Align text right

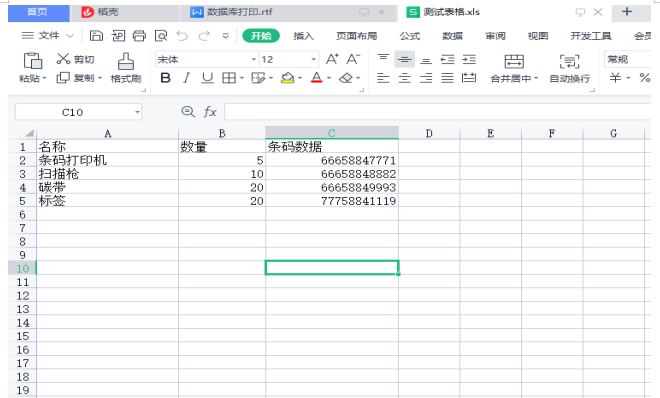[x=426, y=78]
